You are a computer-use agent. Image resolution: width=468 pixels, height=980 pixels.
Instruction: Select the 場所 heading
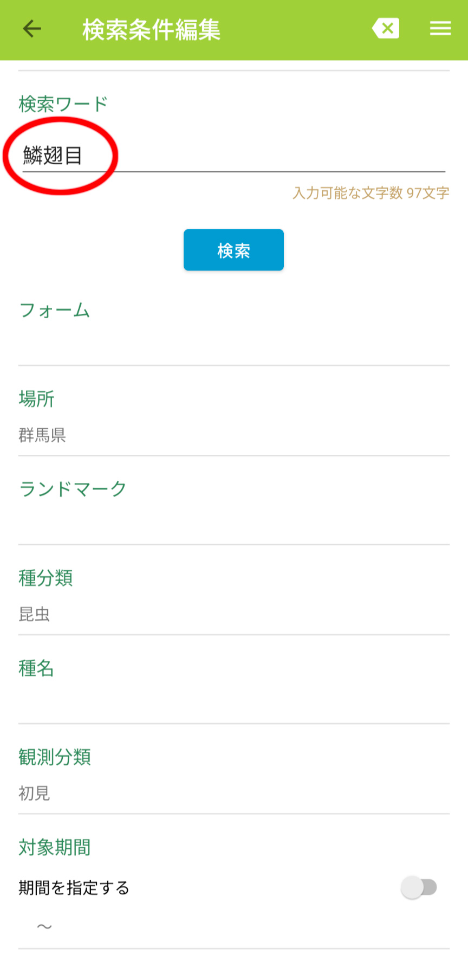coord(36,399)
